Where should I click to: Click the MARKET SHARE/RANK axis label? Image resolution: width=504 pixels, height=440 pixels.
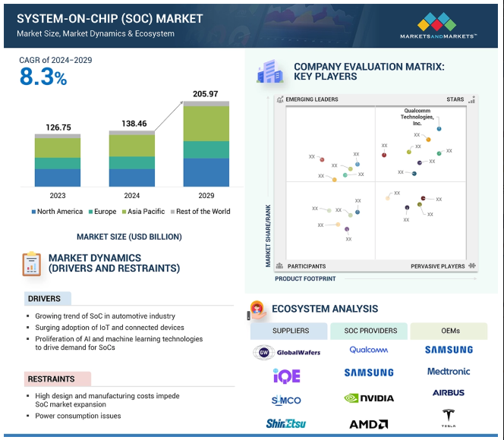pos(268,236)
